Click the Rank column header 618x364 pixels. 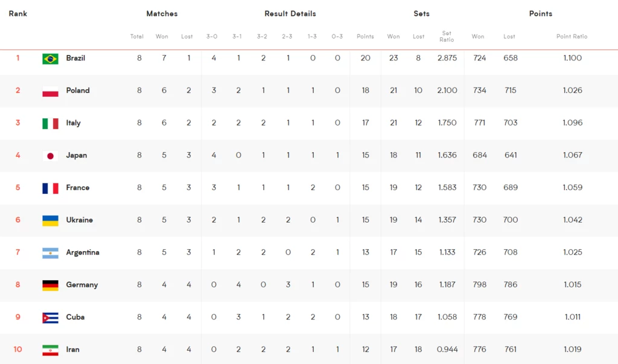click(x=18, y=13)
